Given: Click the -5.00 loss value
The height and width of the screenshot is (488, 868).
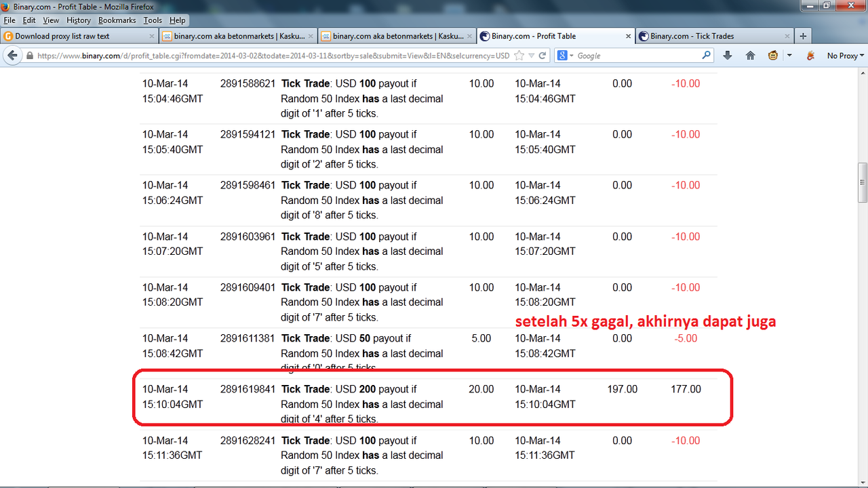Looking at the screenshot, I should pos(686,338).
